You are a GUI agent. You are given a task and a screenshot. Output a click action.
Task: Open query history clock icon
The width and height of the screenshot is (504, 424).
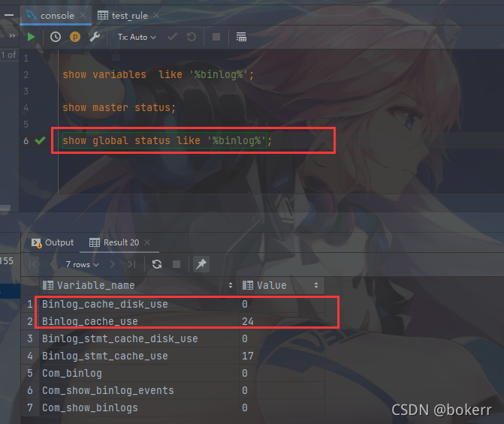click(x=56, y=38)
